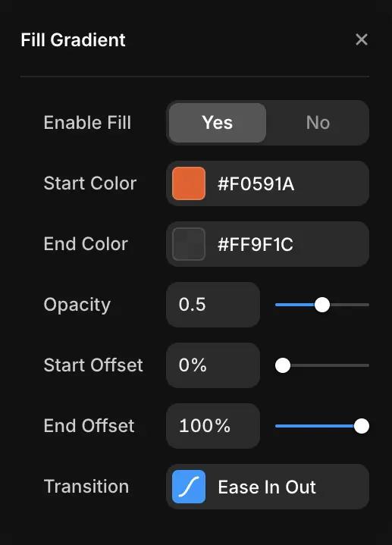Click the blue End Offset slider track

315,426
